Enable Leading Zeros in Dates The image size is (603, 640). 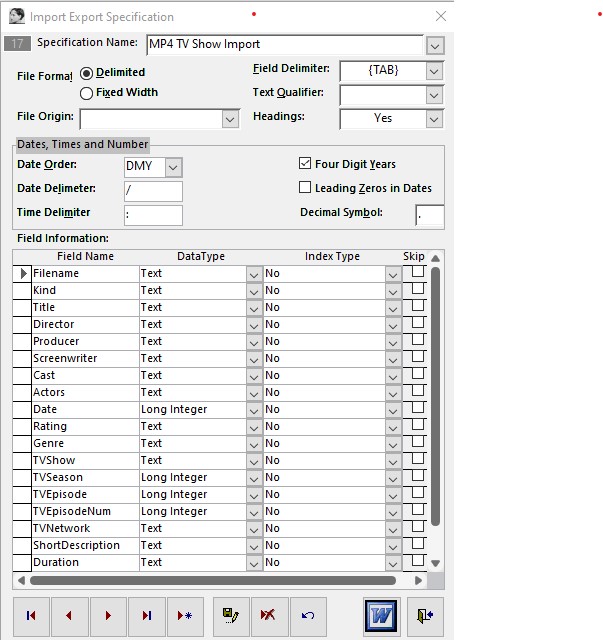pos(305,187)
